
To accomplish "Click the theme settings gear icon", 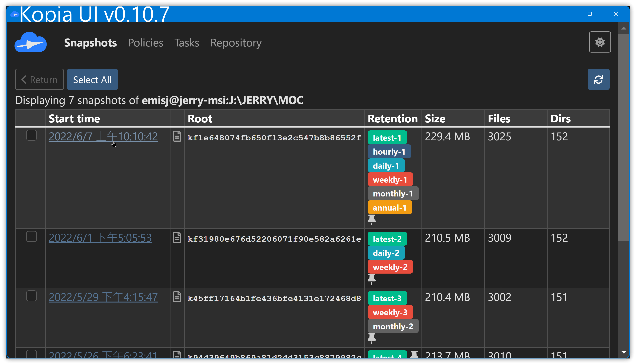I will [x=600, y=42].
